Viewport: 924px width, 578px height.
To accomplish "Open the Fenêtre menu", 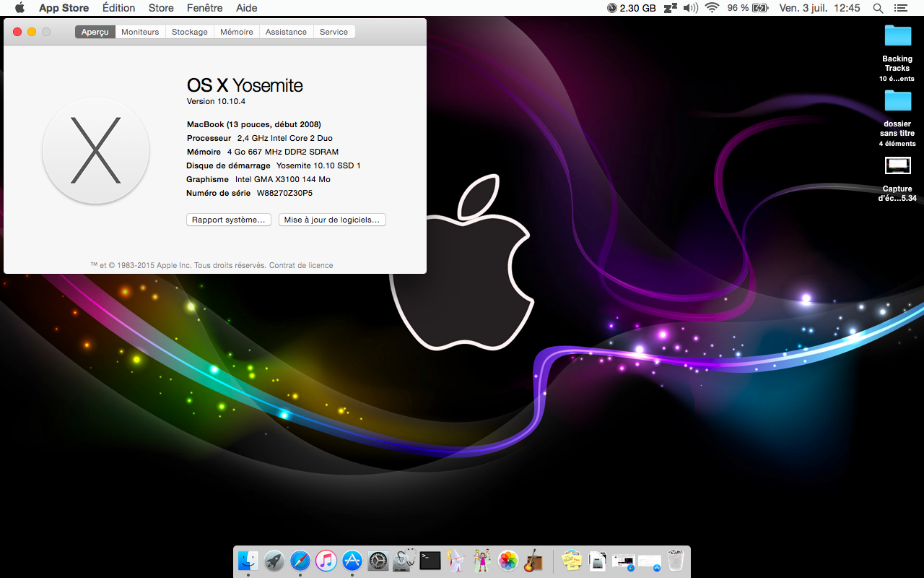I will (205, 8).
